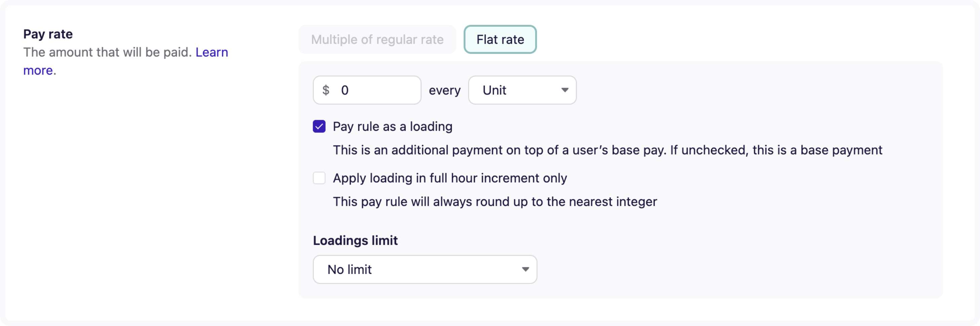Click the dollar sign icon in amount field
Screen dimensions: 980x326
[326, 90]
